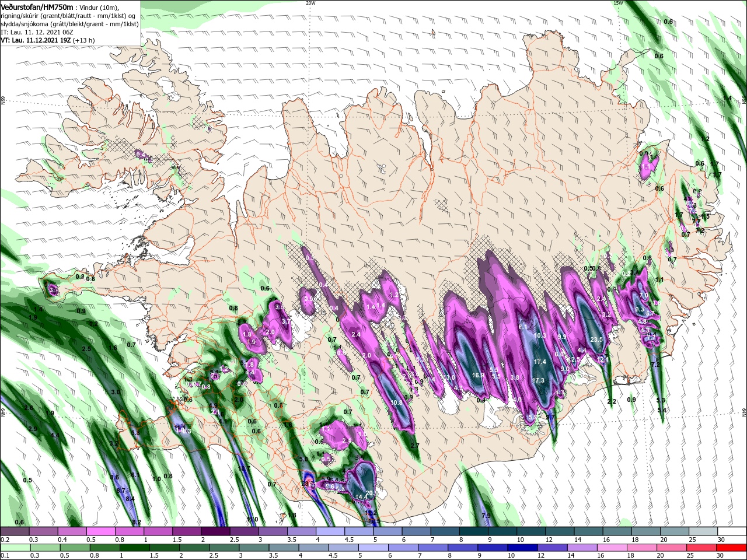The width and height of the screenshot is (747, 560).
Task: Click the 10.8 precipitation value on map
Action: [x=396, y=402]
